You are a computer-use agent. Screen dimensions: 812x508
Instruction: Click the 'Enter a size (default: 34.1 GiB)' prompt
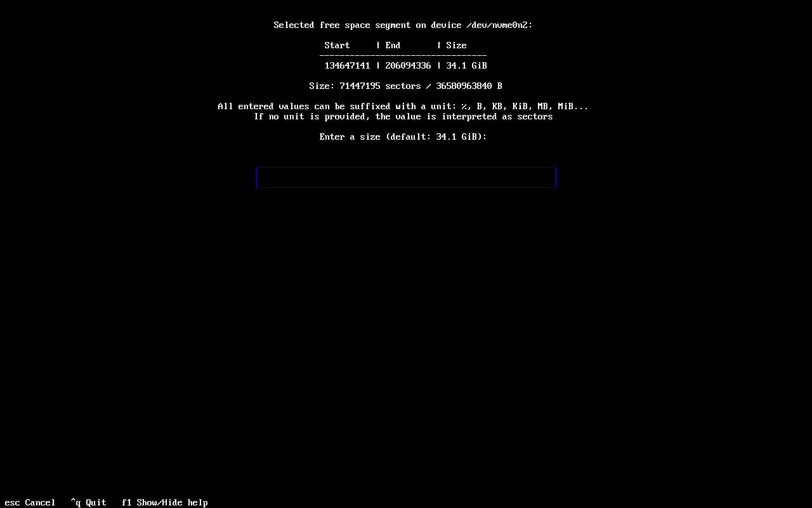tap(403, 137)
